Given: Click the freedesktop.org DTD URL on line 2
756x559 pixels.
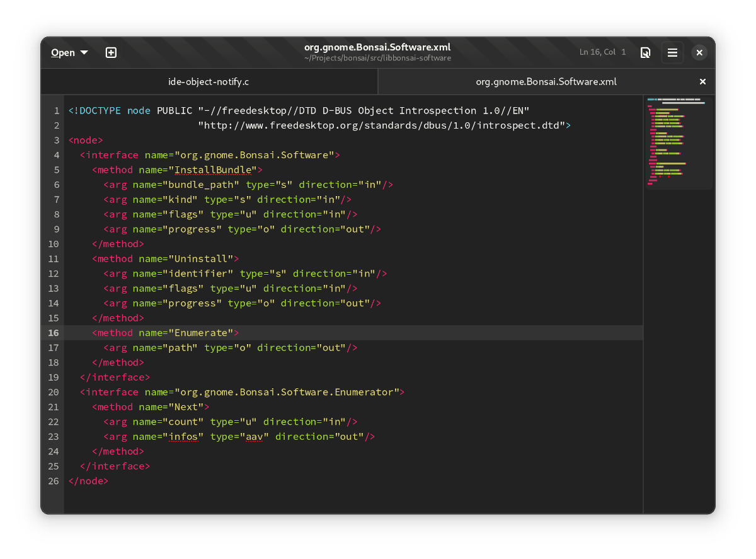Looking at the screenshot, I should (381, 125).
